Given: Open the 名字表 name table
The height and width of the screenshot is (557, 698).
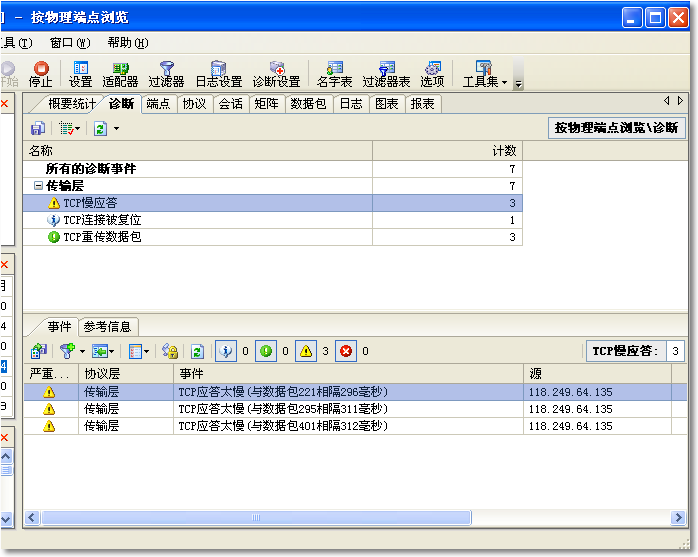Looking at the screenshot, I should tap(334, 74).
